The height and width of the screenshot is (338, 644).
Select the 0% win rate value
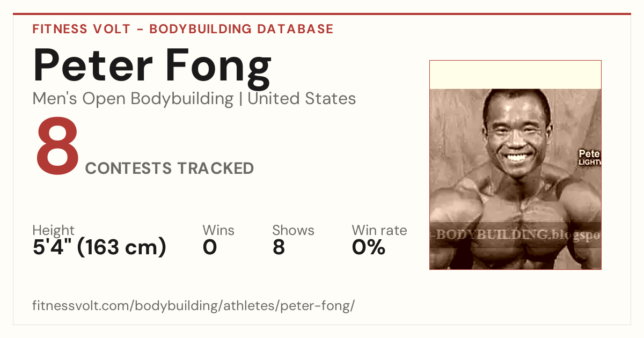(369, 247)
